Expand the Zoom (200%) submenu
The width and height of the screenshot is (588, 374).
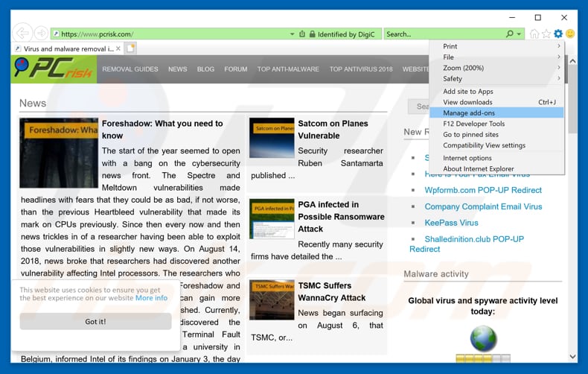[x=496, y=68]
